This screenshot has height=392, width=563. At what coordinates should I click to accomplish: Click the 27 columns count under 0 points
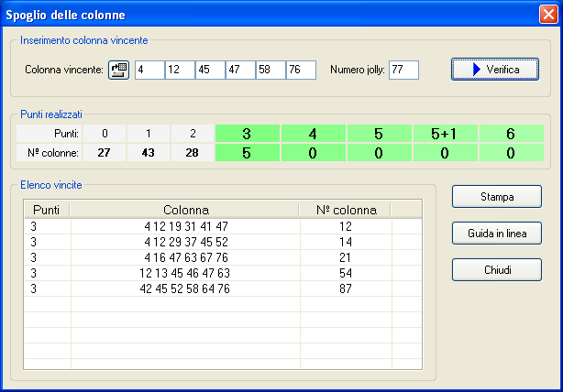105,153
